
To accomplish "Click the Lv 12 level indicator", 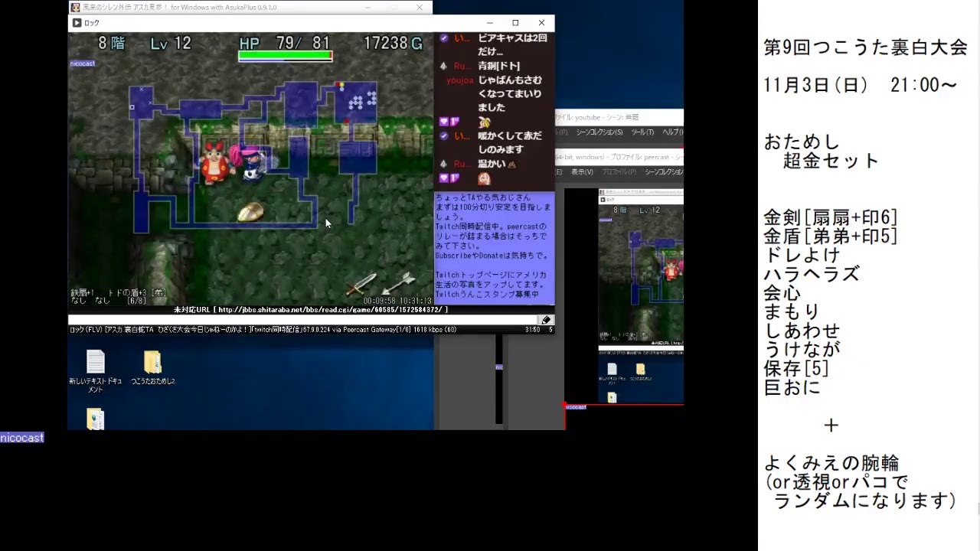I will [x=171, y=43].
